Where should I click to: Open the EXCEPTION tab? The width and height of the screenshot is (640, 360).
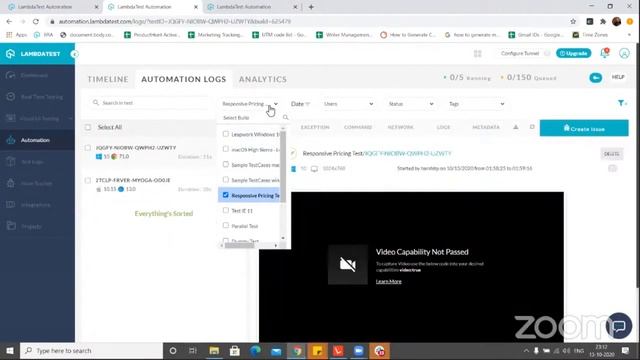click(x=315, y=127)
